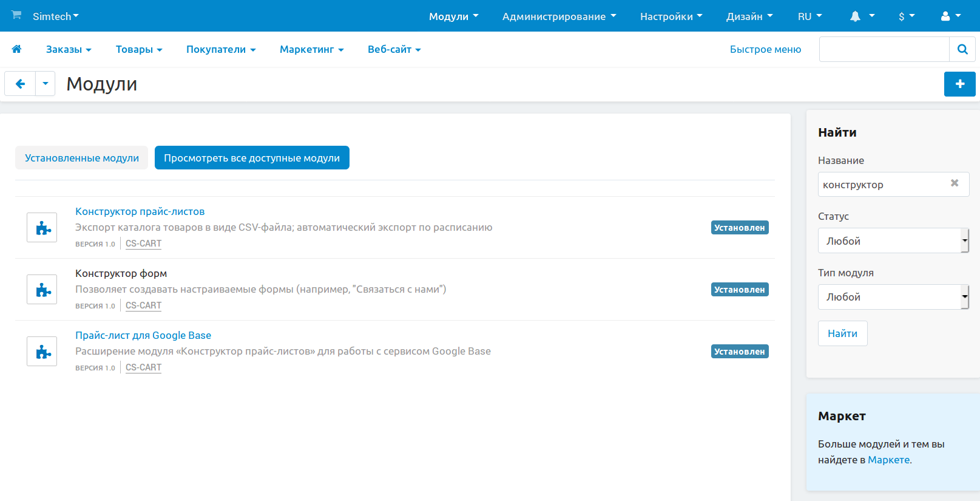Clear the конструктор name filter

click(955, 183)
